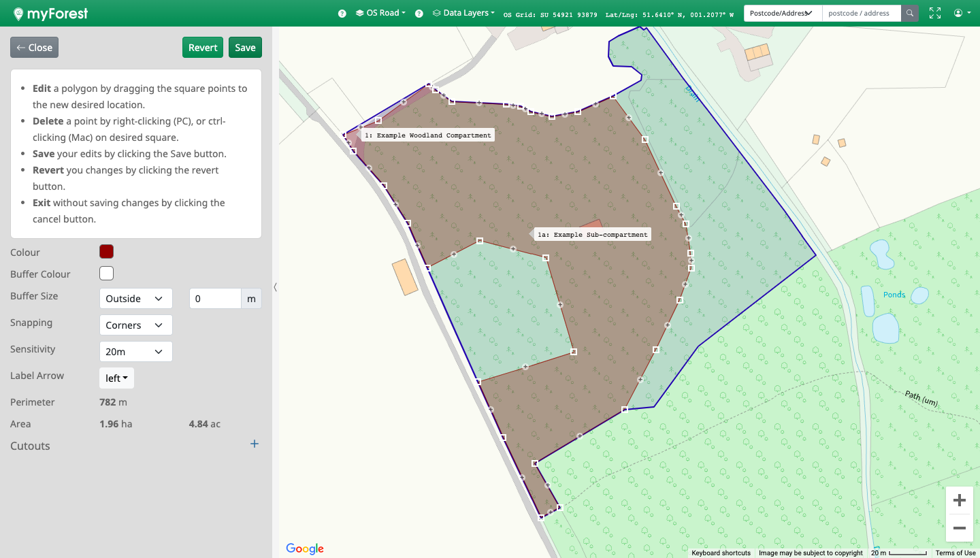This screenshot has width=980, height=558.
Task: Click the Save button
Action: 245,48
